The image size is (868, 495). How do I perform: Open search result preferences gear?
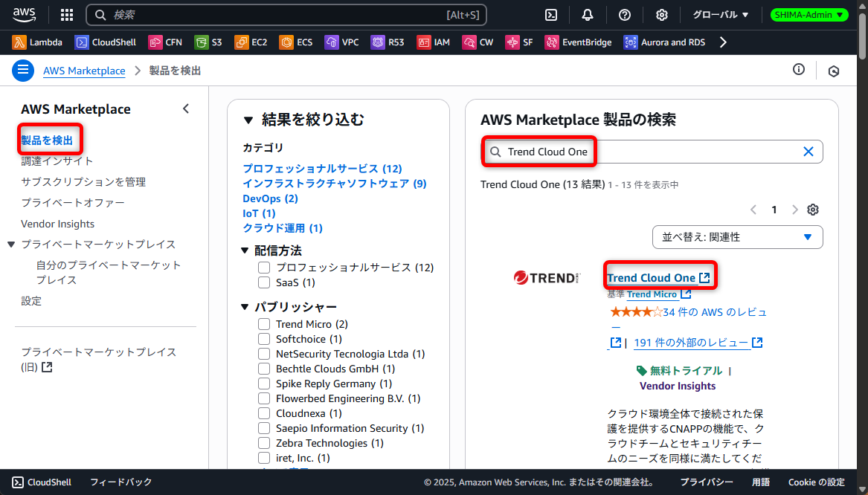click(813, 210)
